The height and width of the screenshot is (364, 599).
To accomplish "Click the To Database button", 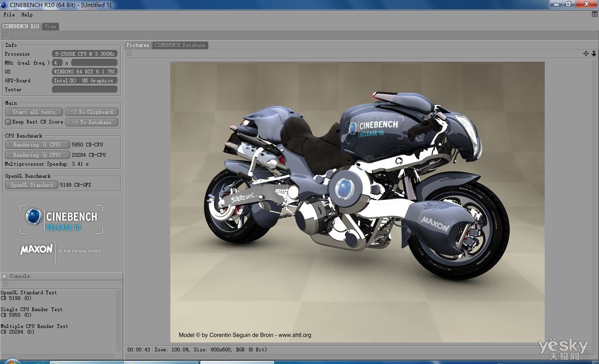I will (92, 122).
